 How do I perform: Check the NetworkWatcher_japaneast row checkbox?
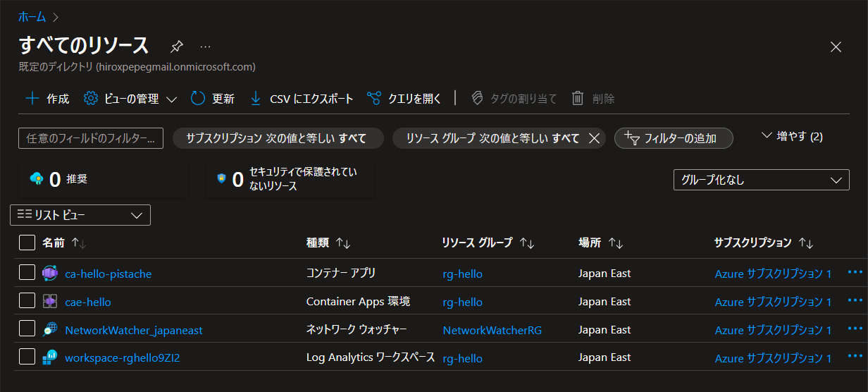click(27, 329)
